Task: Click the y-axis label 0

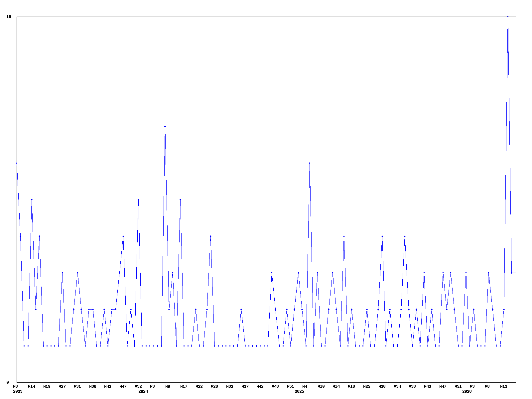Action: tap(8, 382)
